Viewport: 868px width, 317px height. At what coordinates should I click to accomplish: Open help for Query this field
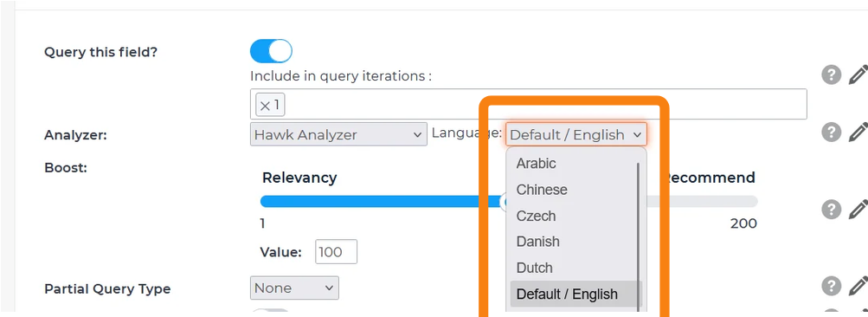click(x=831, y=74)
